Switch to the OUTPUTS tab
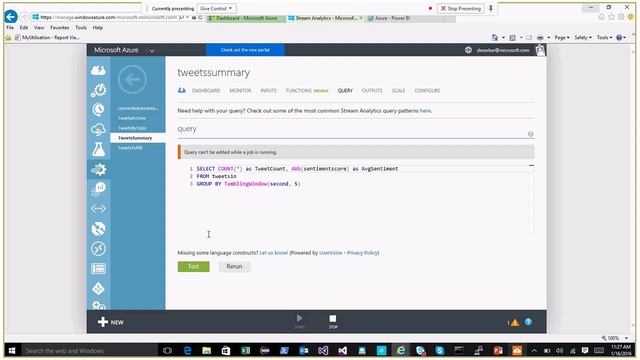The width and height of the screenshot is (640, 360). point(372,91)
